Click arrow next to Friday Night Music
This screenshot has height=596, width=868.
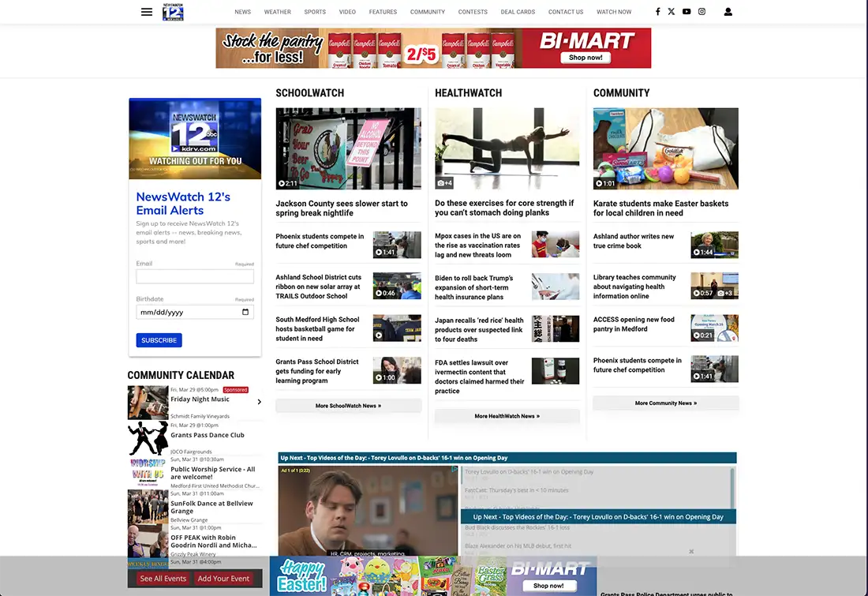(259, 402)
